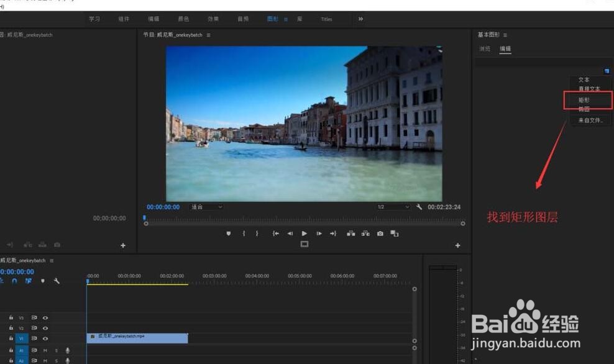This screenshot has height=364, width=614.
Task: Add a marker in the Program monitor
Action: (x=228, y=234)
